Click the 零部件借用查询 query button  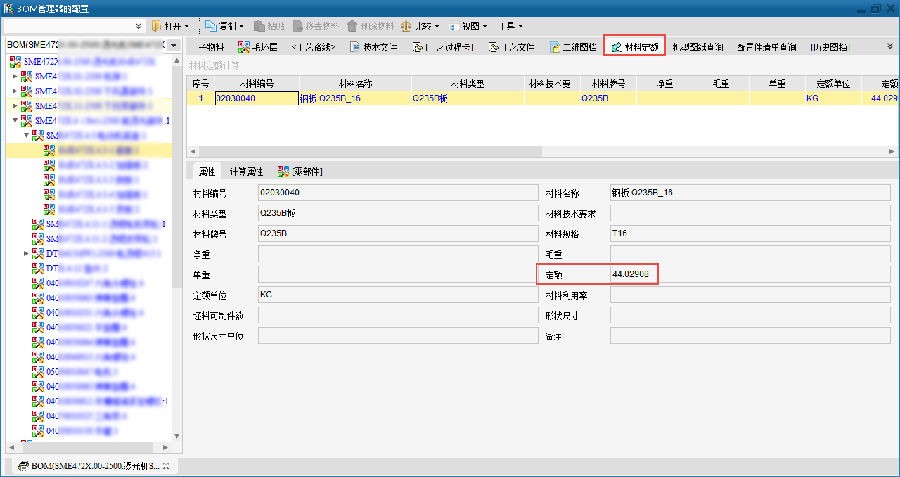766,46
